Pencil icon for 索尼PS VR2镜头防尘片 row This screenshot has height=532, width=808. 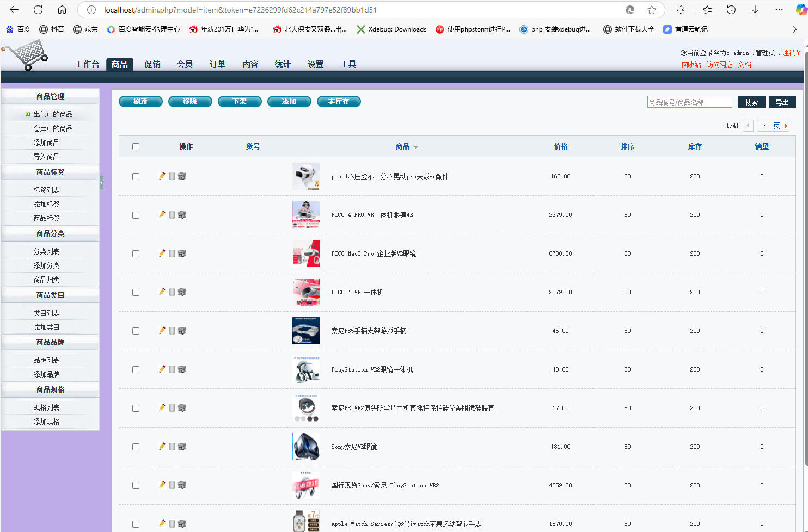tap(162, 408)
